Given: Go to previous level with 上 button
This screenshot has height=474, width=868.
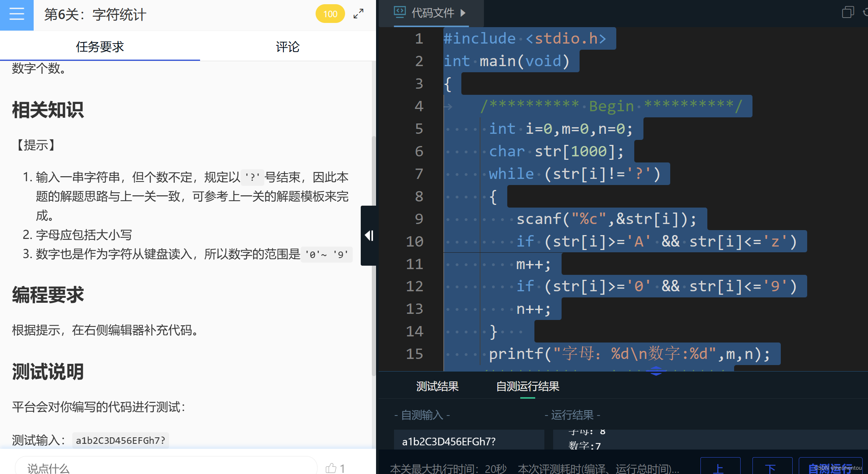Looking at the screenshot, I should coord(720,467).
